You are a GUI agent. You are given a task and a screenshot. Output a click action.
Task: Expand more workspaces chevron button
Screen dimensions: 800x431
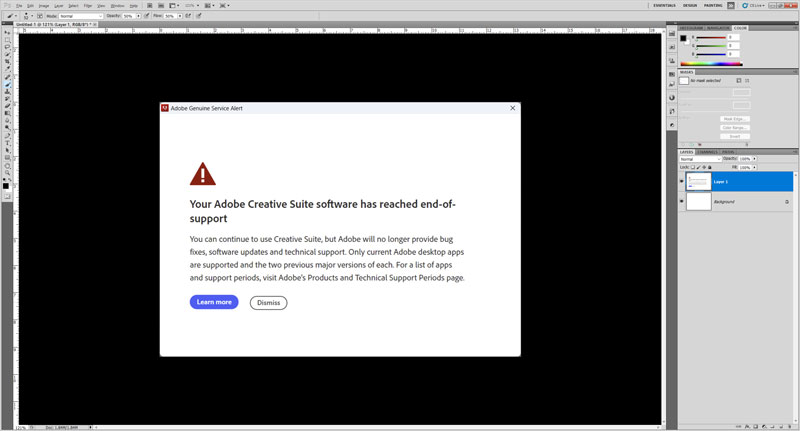tap(731, 6)
